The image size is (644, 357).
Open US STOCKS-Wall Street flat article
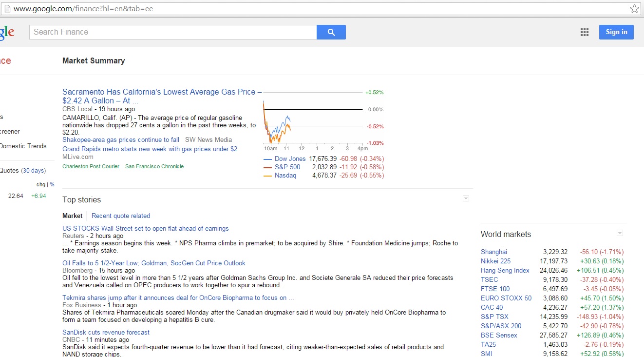(x=145, y=228)
